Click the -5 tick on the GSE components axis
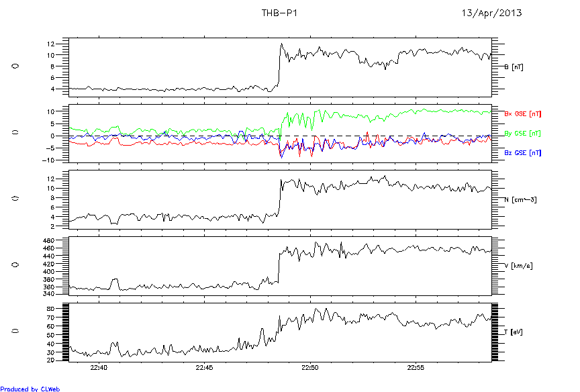 pos(50,148)
